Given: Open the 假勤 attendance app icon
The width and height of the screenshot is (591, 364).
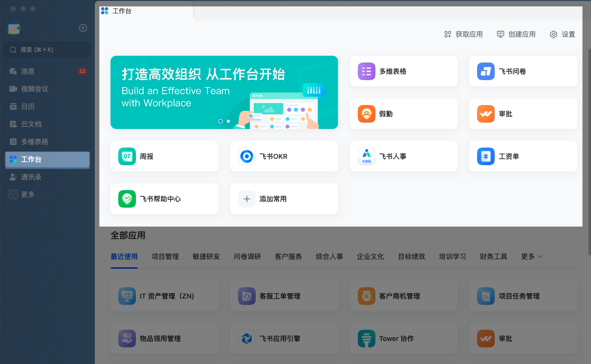Looking at the screenshot, I should [x=366, y=114].
